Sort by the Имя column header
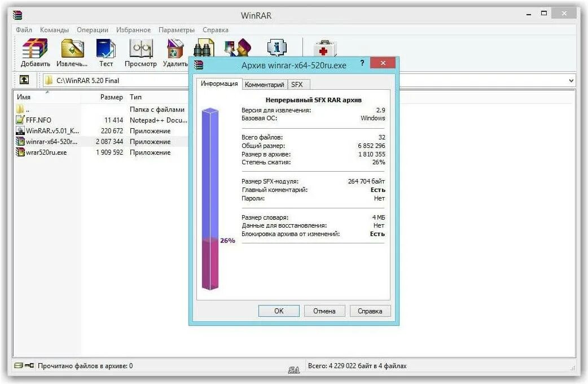 23,97
